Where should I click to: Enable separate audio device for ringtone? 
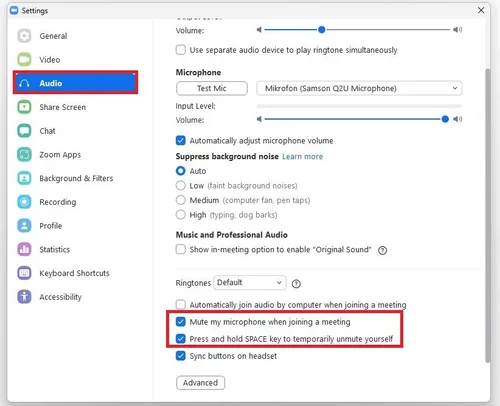pos(181,50)
